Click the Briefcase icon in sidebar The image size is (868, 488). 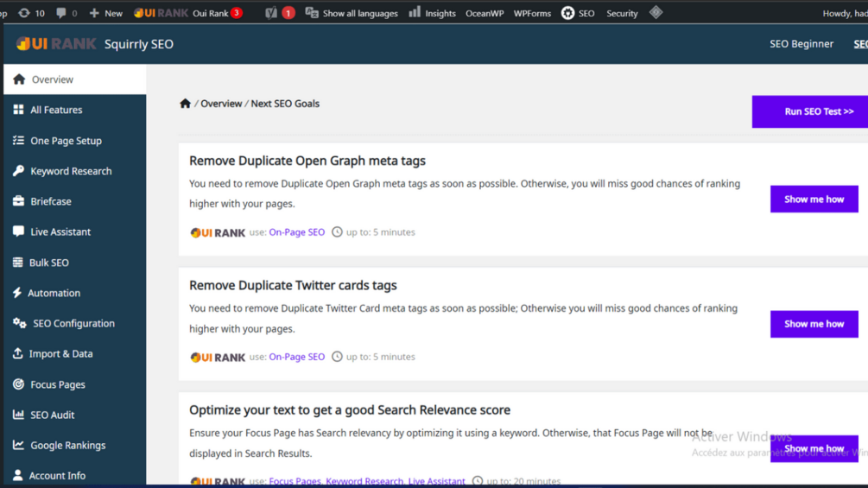pos(18,201)
